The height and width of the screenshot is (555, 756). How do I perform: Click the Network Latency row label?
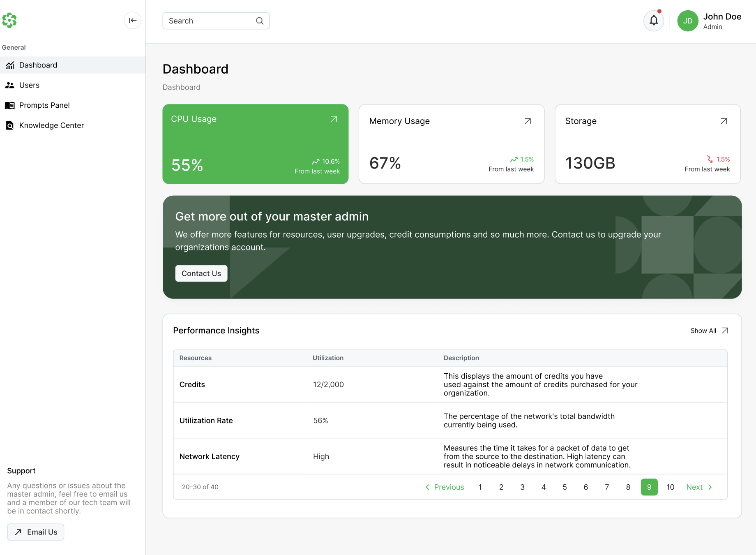210,456
